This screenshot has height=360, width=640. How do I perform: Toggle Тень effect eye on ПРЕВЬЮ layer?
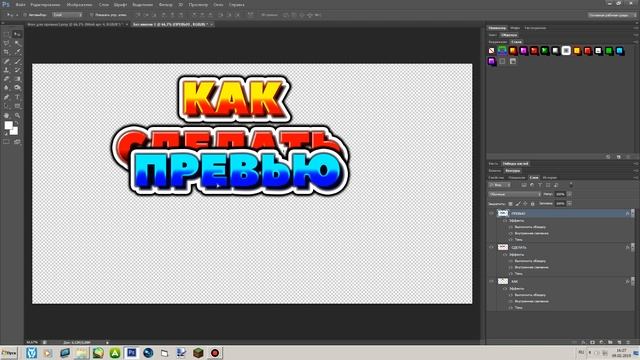(511, 240)
